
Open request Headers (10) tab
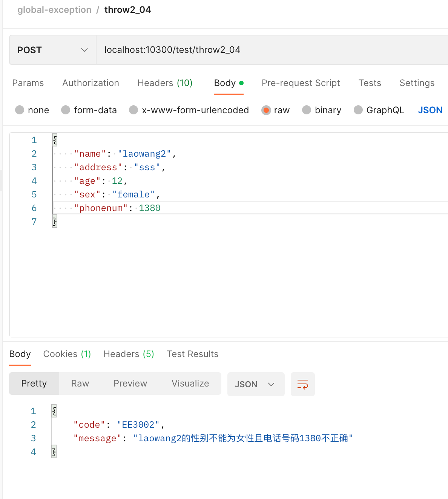pos(165,83)
